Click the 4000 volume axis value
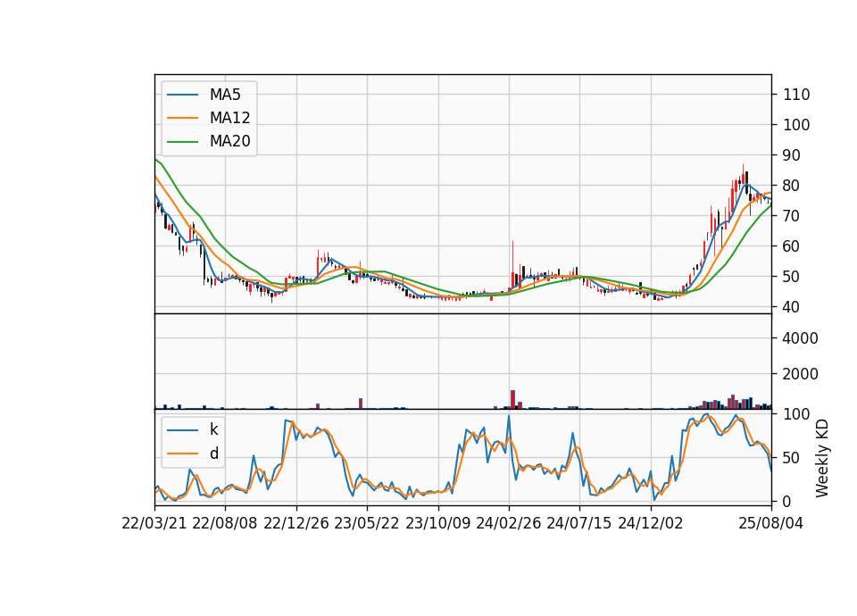The width and height of the screenshot is (857, 616). pos(801,338)
